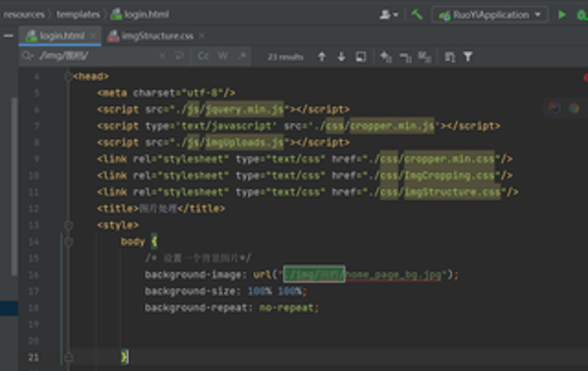Screen dimensions: 588x371
Task: Open the RuoYiApplication run configuration dropdown
Action: coord(489,15)
